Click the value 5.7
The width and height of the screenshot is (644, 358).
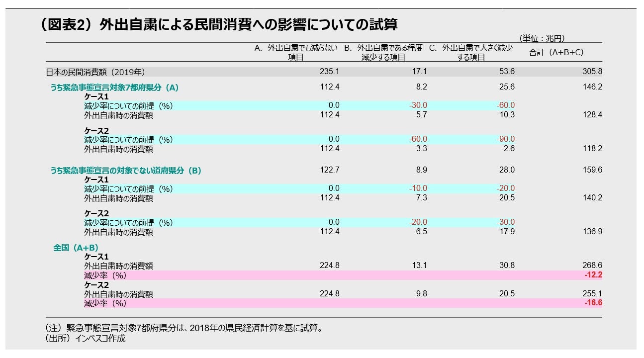tap(422, 115)
